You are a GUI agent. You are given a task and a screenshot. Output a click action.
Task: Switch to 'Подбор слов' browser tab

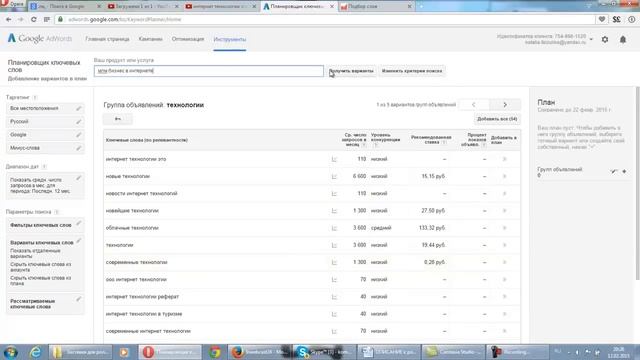tap(377, 7)
